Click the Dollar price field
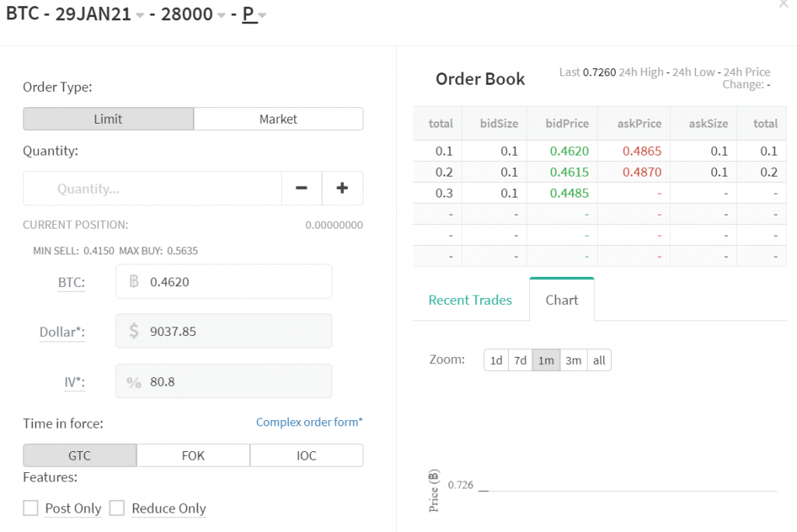 coord(223,331)
